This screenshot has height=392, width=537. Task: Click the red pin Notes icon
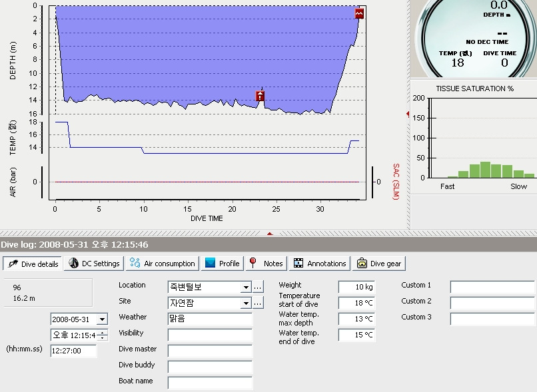pos(253,263)
